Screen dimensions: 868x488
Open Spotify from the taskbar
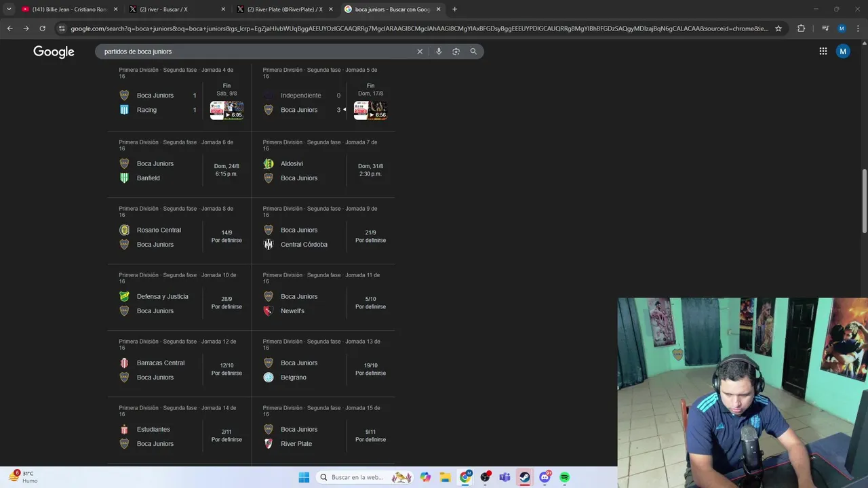pyautogui.click(x=564, y=477)
